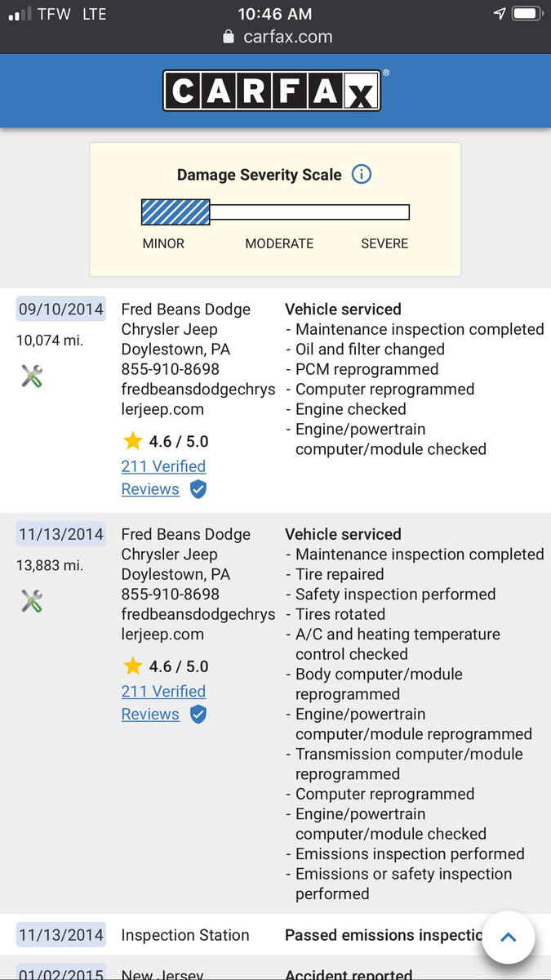The width and height of the screenshot is (551, 980).
Task: Tap the lock icon beside carfax.com
Action: pos(229,38)
